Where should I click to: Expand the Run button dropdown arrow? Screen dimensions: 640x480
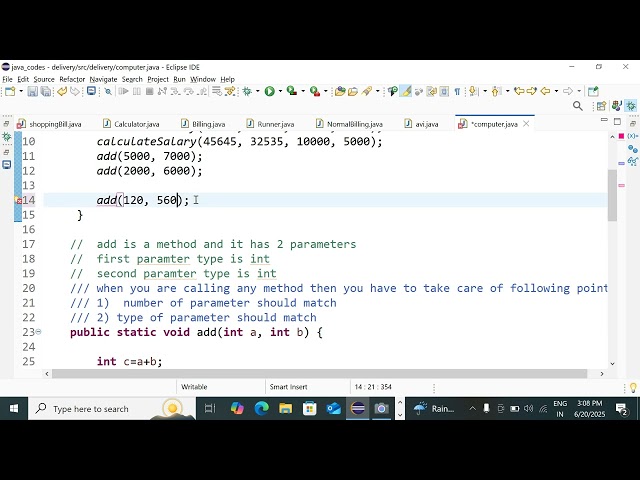pos(280,91)
